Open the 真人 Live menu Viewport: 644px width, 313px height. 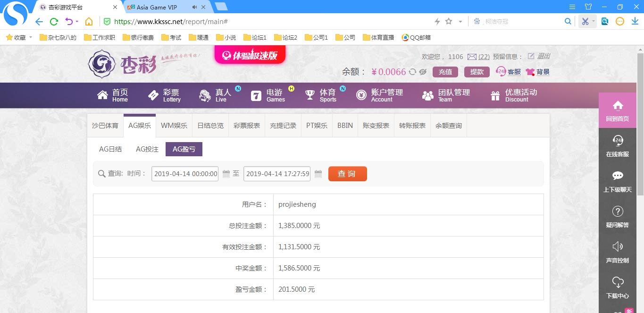pyautogui.click(x=215, y=95)
